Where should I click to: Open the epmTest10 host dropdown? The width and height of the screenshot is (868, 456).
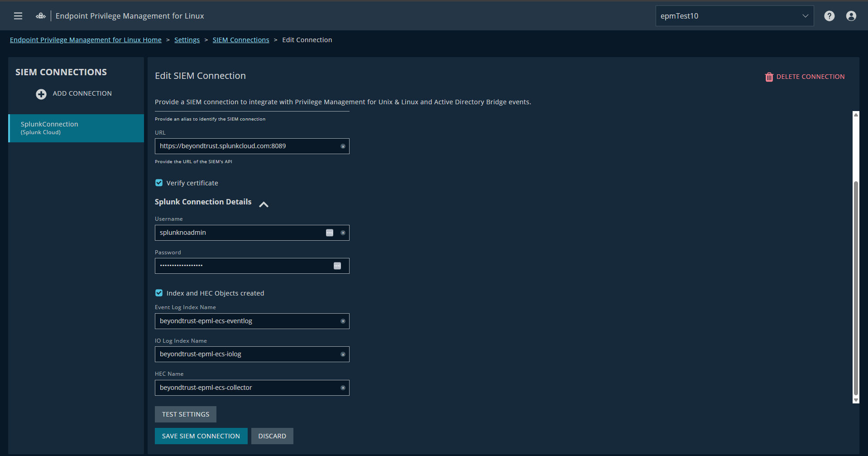734,16
